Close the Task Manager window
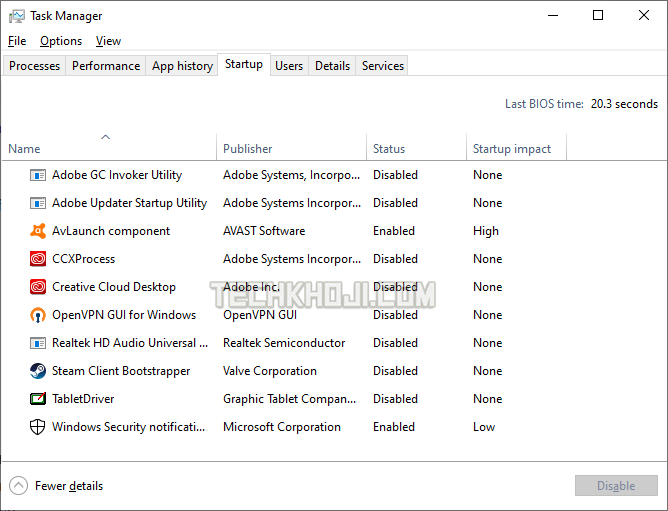 click(x=644, y=16)
